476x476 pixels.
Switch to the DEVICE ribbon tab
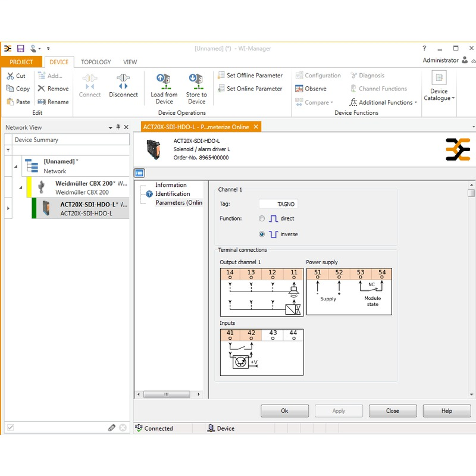click(59, 62)
